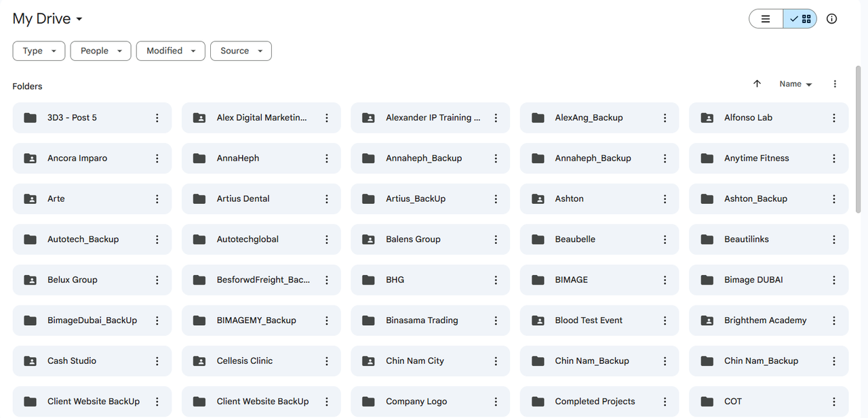Image resolution: width=868 pixels, height=418 pixels.
Task: Click the folder icon of Beaubelle
Action: tap(538, 240)
